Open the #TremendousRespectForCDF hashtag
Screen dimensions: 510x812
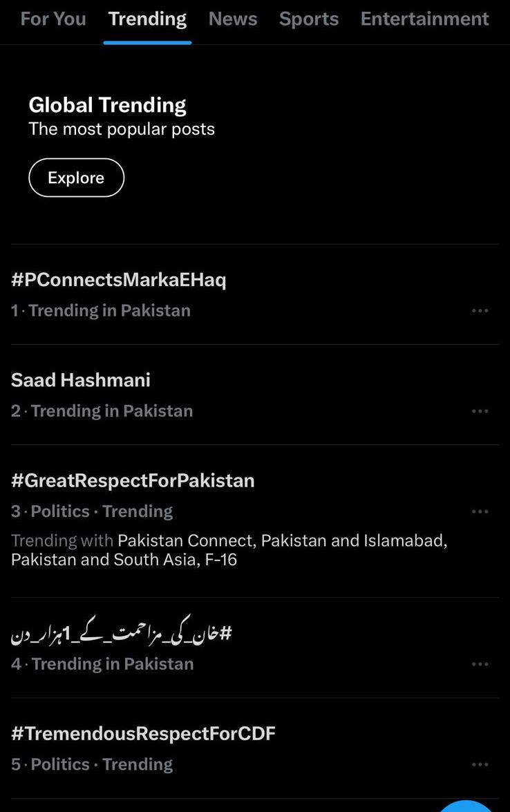click(x=144, y=733)
